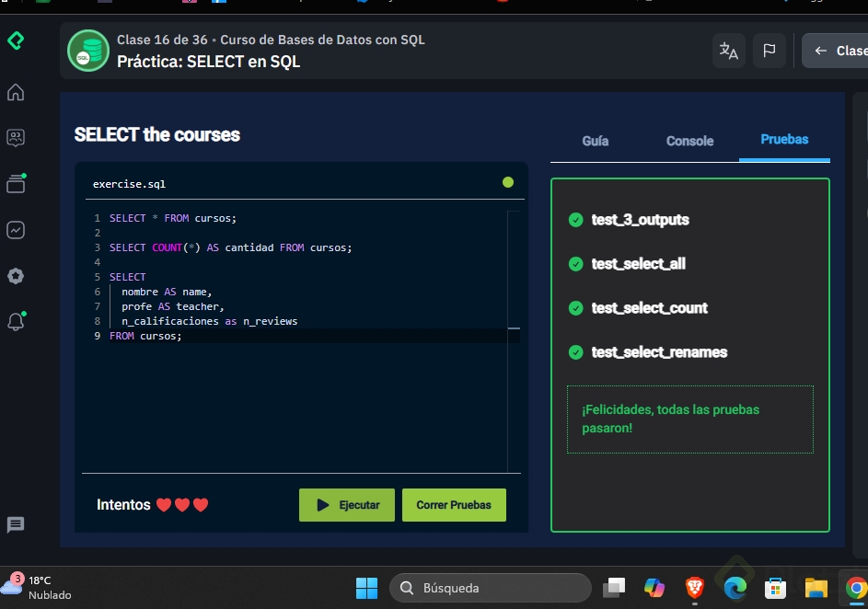
Task: Click the editor minimap scrollbar
Action: click(514, 341)
